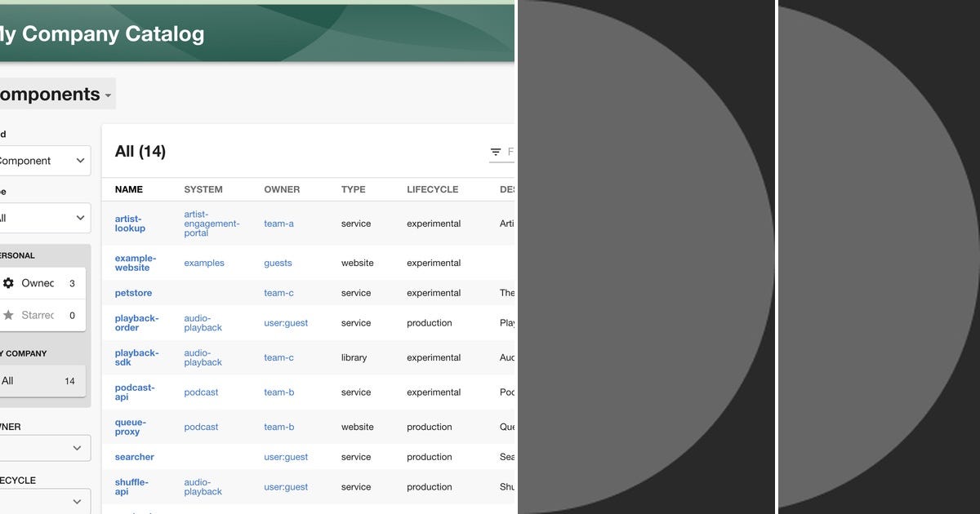The width and height of the screenshot is (980, 514).
Task: Click the filter icon beside the search field
Action: pos(496,152)
